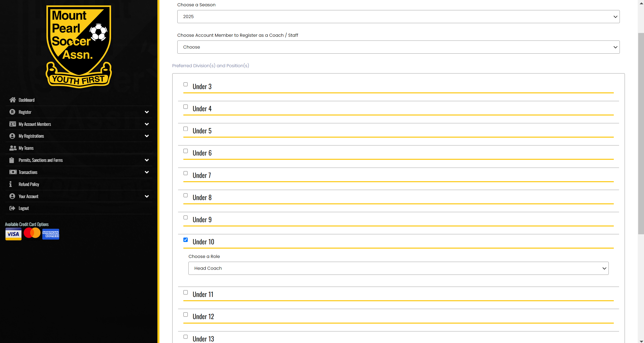Expand the Permits, Sanctions and Forms chevron
The width and height of the screenshot is (644, 343).
147,160
